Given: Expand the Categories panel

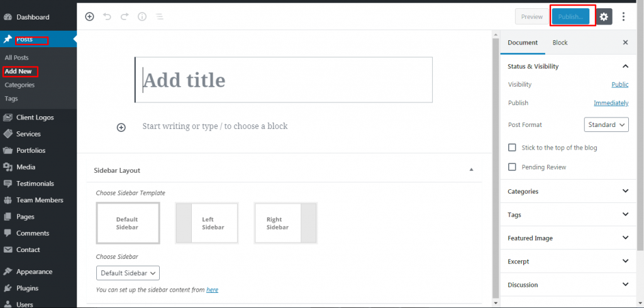Looking at the screenshot, I should coord(568,191).
